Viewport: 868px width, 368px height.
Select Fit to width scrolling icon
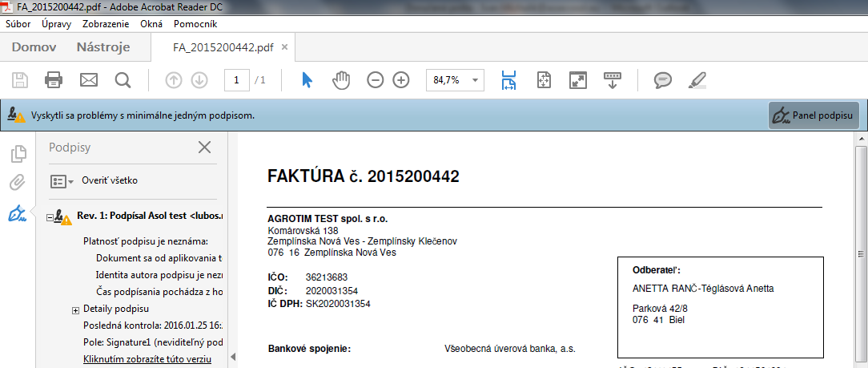click(x=508, y=80)
